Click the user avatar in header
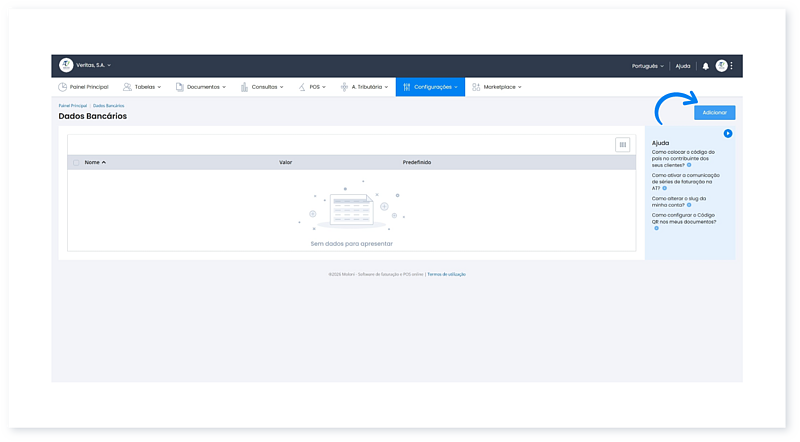Screen dimensions: 800x442 coord(721,66)
